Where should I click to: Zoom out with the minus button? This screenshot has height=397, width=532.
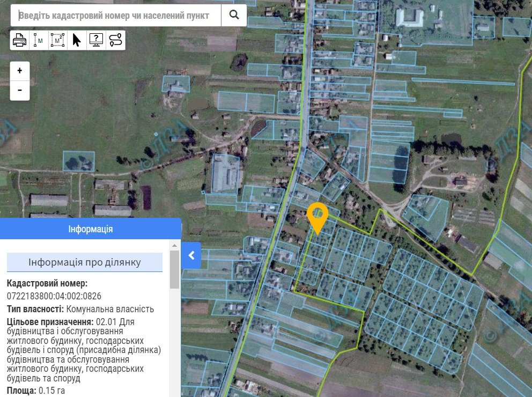[20, 90]
